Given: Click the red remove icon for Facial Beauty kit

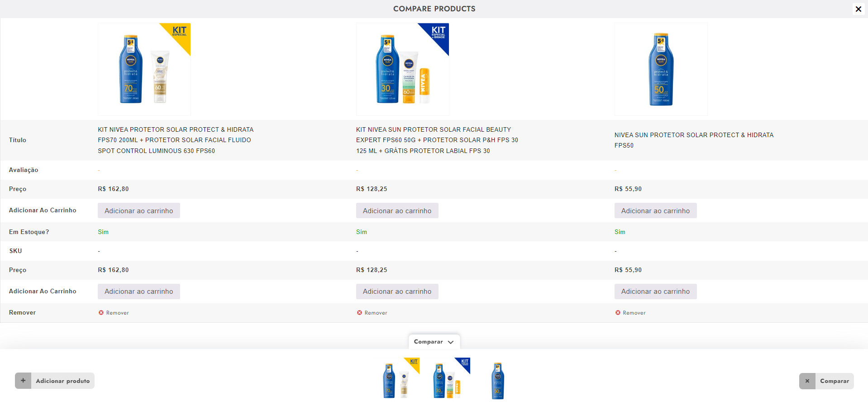Looking at the screenshot, I should point(359,313).
